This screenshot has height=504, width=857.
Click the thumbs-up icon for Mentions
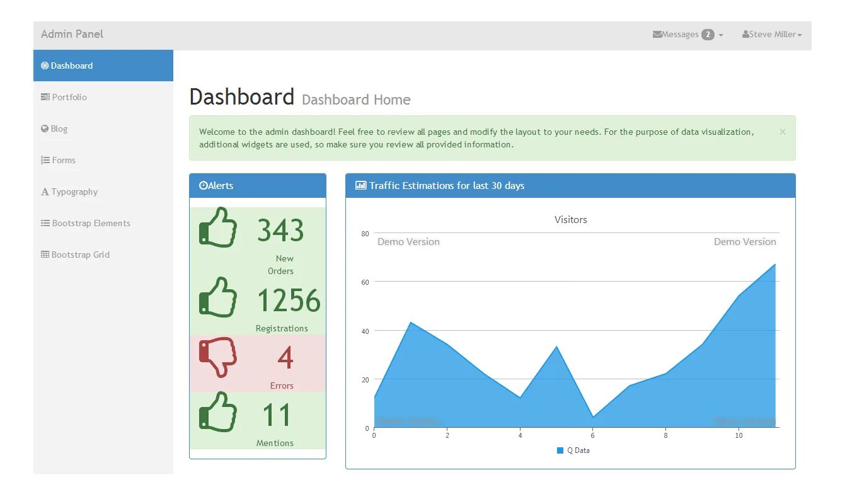[218, 411]
